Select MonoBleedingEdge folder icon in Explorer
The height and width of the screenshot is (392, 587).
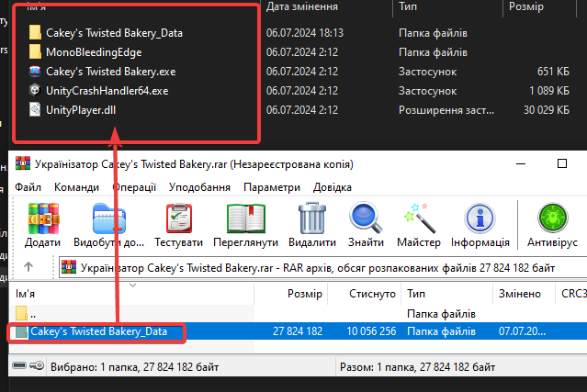click(x=35, y=52)
